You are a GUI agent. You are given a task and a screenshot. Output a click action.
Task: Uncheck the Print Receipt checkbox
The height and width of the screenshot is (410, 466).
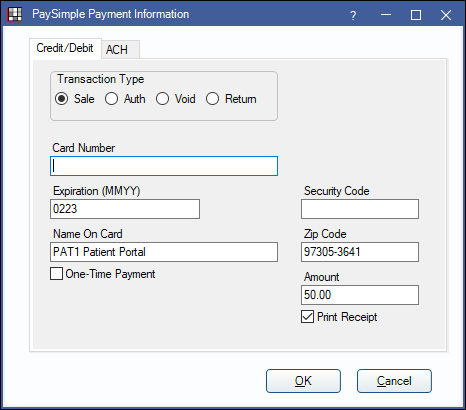pos(307,317)
